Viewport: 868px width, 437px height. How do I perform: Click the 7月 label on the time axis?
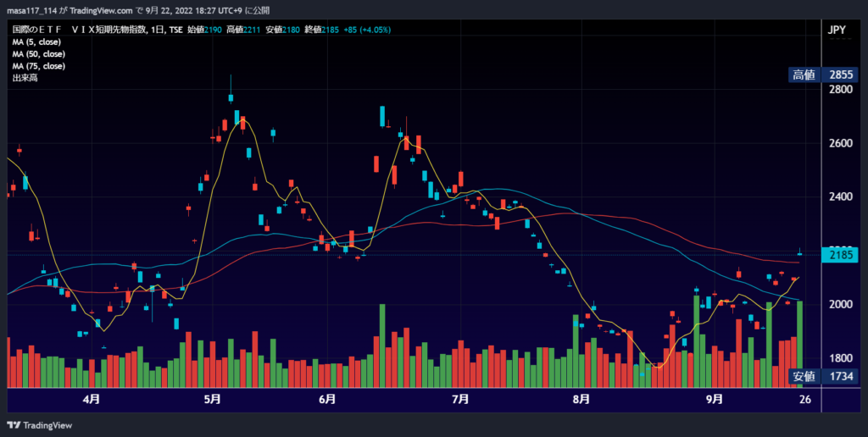460,400
